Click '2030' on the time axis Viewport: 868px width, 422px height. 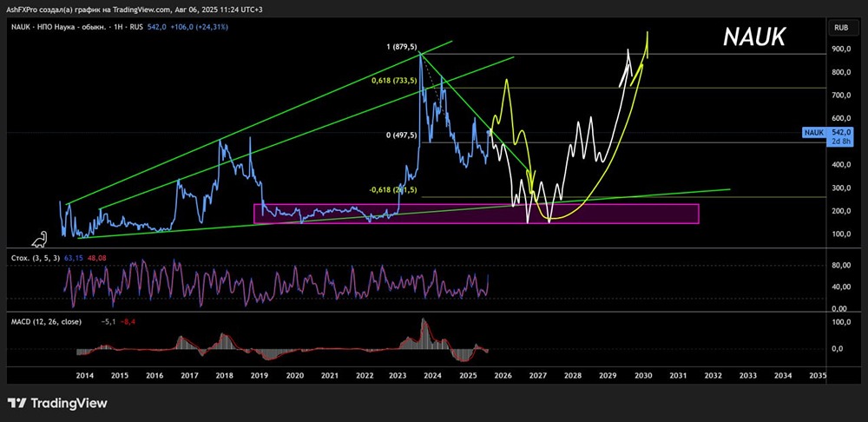pyautogui.click(x=643, y=375)
